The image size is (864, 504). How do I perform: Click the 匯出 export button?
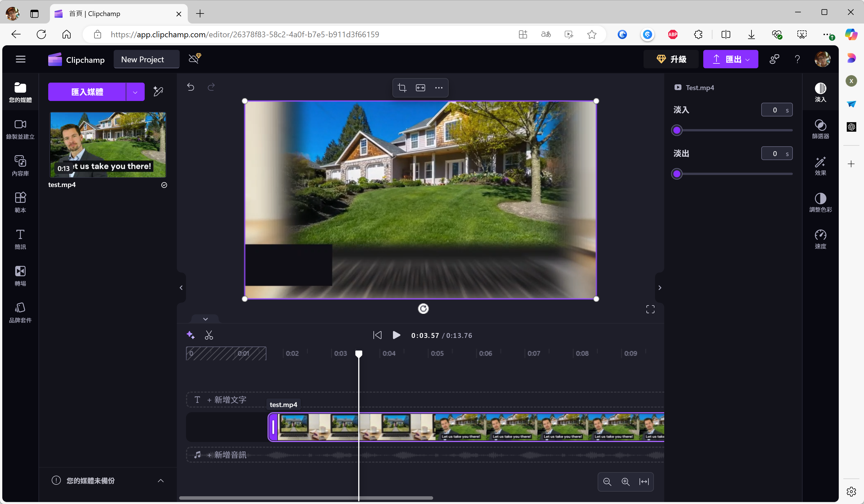pos(730,59)
